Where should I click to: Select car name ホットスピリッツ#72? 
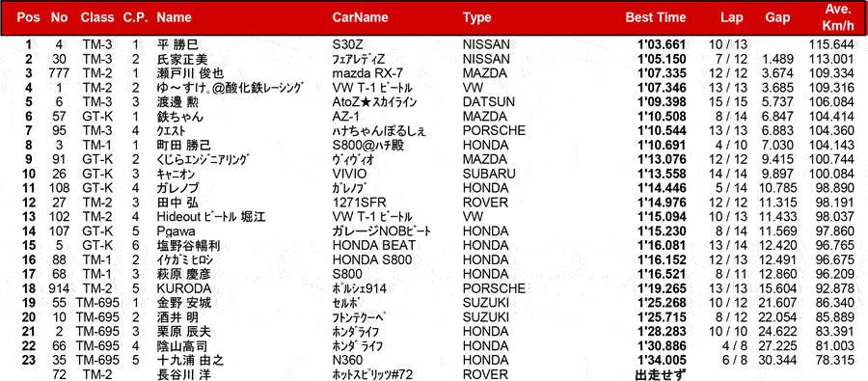pos(372,374)
